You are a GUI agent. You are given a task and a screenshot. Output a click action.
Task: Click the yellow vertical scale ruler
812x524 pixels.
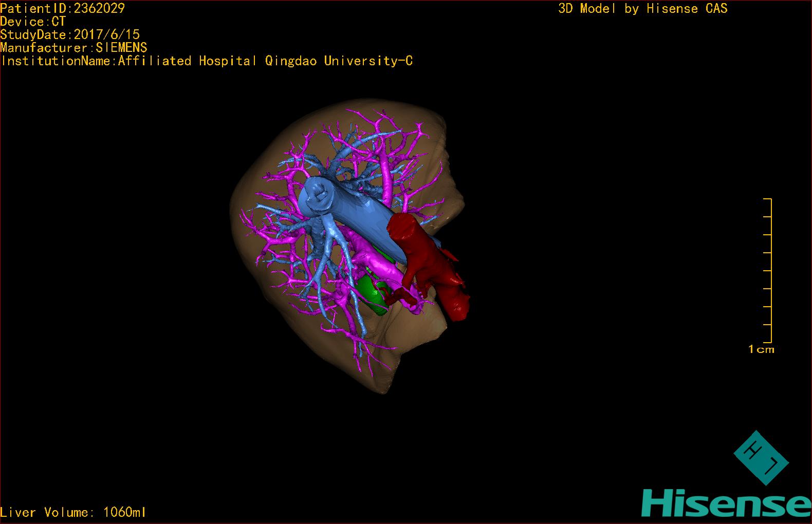click(x=769, y=270)
